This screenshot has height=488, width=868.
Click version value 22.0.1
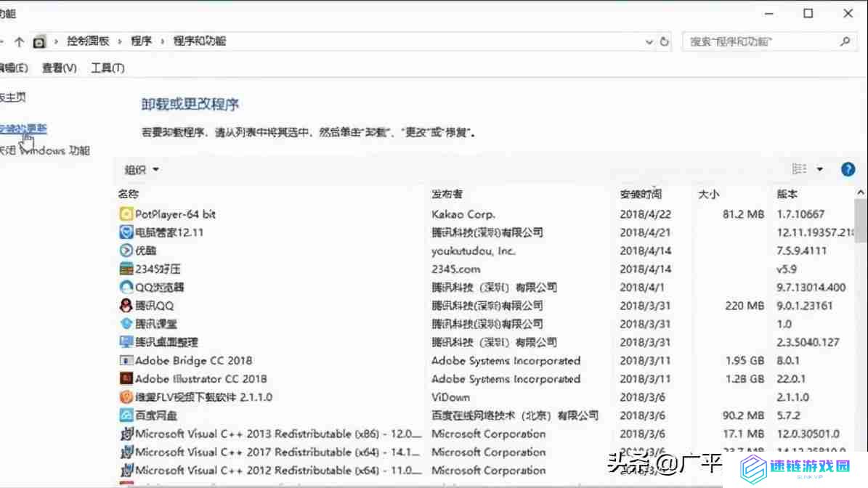790,378
